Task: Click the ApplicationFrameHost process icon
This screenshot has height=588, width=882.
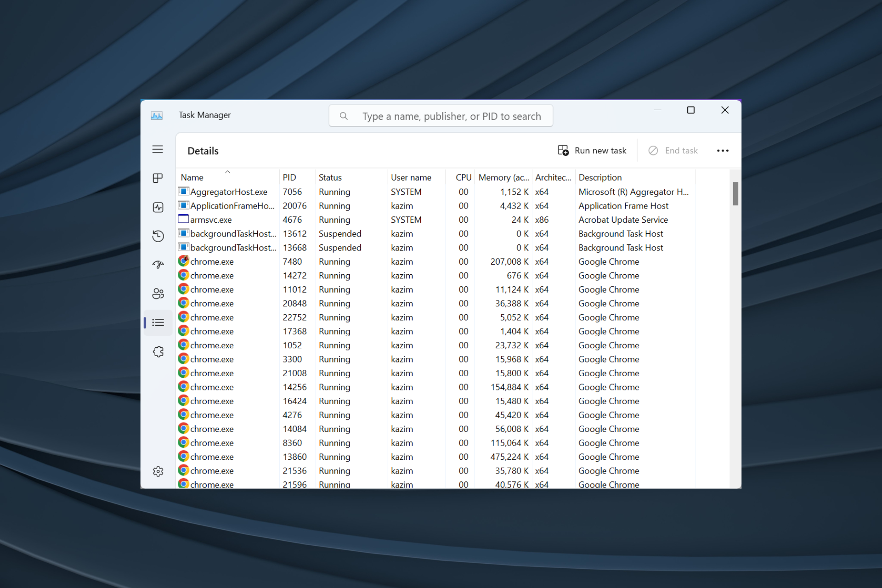Action: pyautogui.click(x=183, y=205)
